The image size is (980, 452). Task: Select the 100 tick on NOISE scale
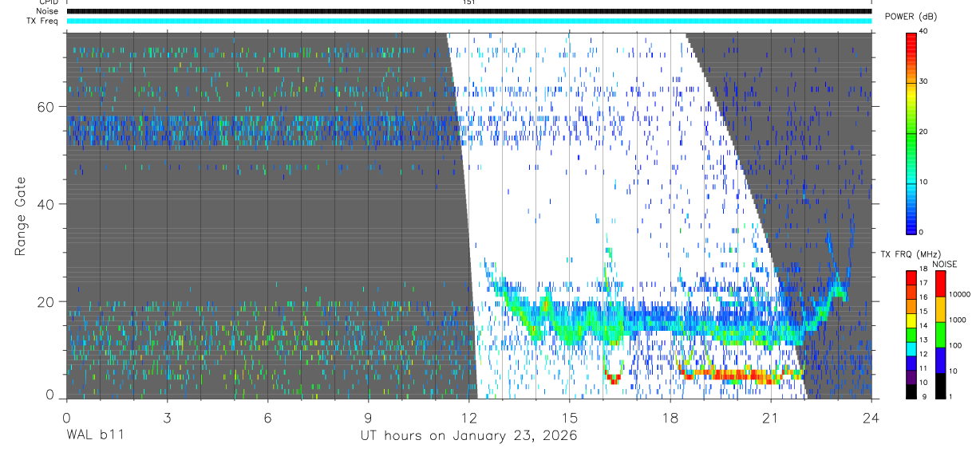(x=956, y=346)
